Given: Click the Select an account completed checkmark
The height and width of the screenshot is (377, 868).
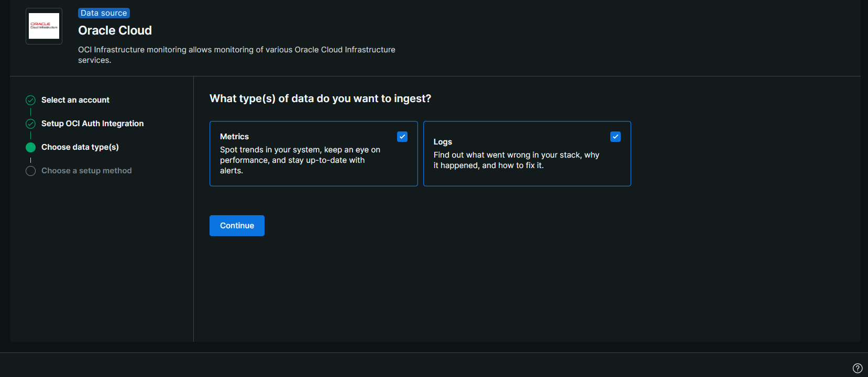Looking at the screenshot, I should coord(31,100).
